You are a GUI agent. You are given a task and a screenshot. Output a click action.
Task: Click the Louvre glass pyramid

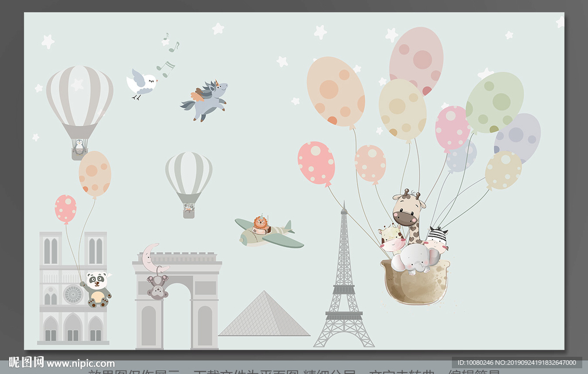pos(264,315)
